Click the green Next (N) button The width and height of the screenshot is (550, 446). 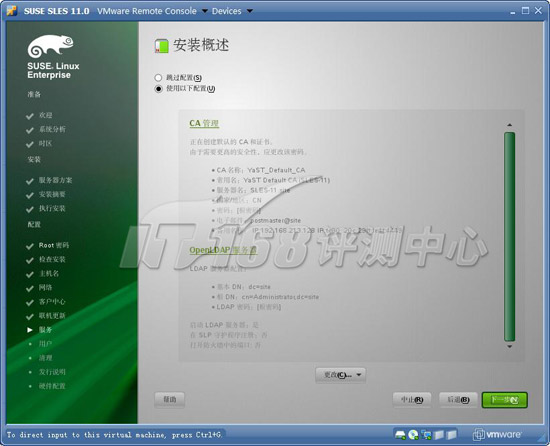click(x=504, y=400)
